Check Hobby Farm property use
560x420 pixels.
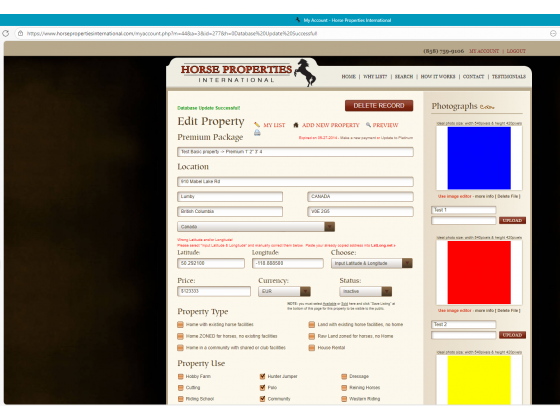(180, 376)
